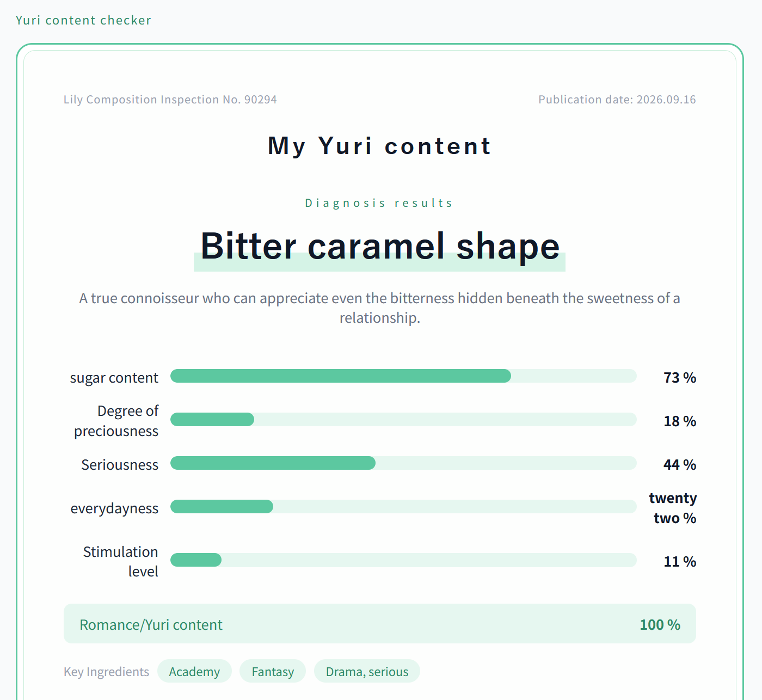Click the Yuri content checker header link
The width and height of the screenshot is (762, 700).
coord(83,20)
